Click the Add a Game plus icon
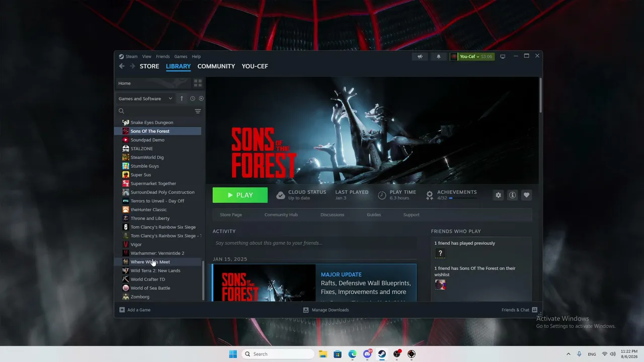 [122, 310]
